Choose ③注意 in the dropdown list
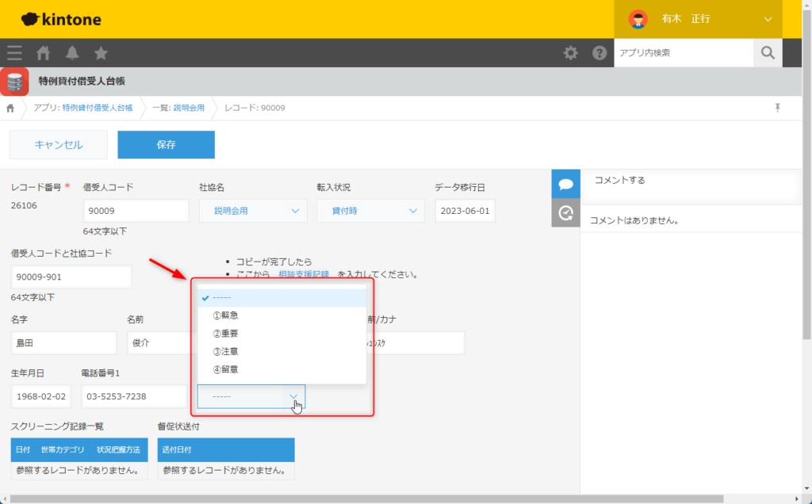The height and width of the screenshot is (504, 812). coord(226,351)
